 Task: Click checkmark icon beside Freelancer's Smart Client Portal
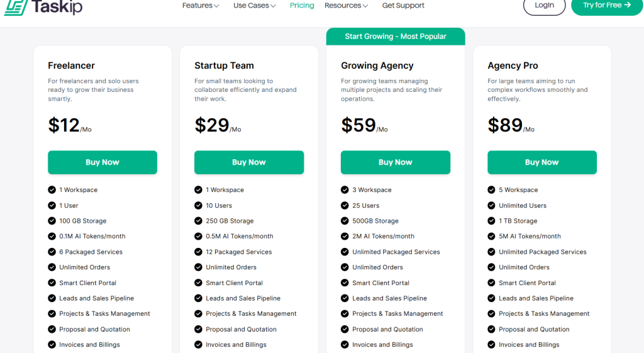click(52, 283)
